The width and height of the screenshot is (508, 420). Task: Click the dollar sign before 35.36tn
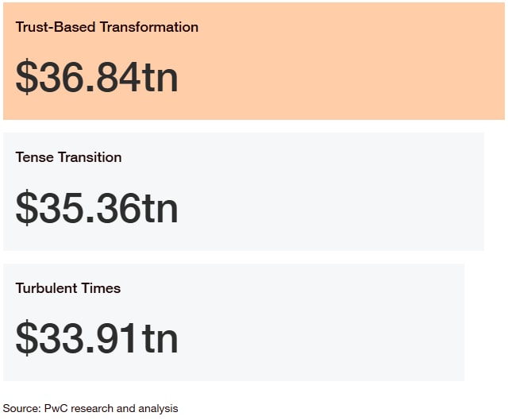coord(26,208)
